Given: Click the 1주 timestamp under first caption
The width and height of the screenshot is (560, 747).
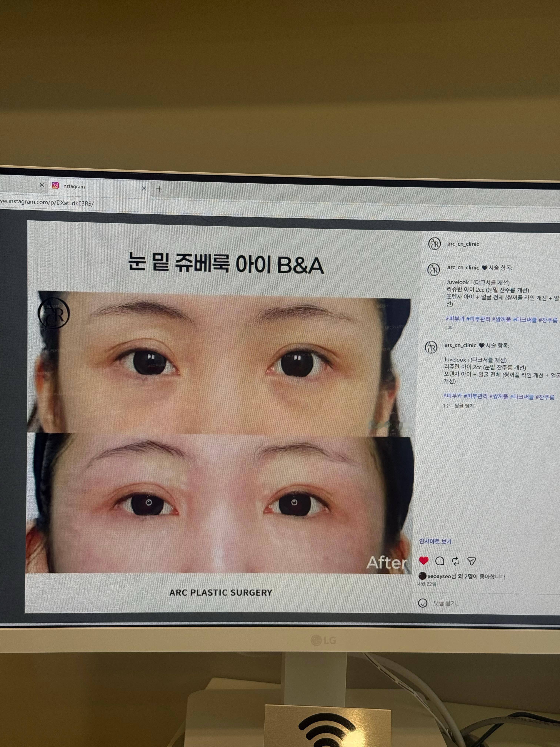Looking at the screenshot, I should [449, 328].
